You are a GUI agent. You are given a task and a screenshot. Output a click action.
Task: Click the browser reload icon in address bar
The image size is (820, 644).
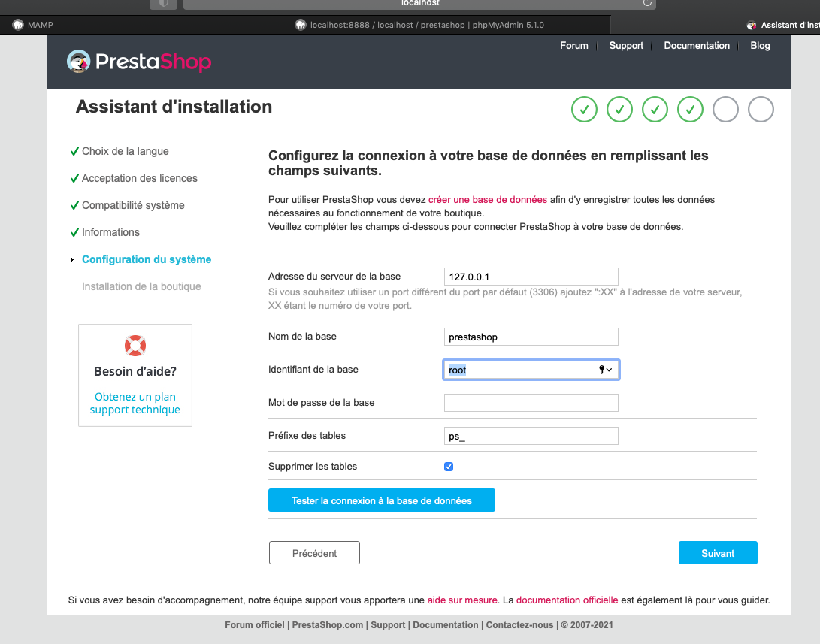(x=646, y=3)
